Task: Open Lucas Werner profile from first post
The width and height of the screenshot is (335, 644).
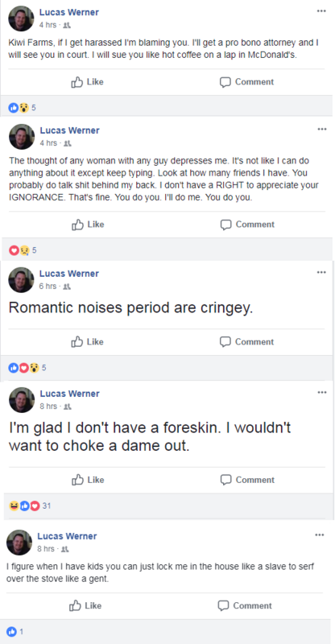Action: point(69,12)
